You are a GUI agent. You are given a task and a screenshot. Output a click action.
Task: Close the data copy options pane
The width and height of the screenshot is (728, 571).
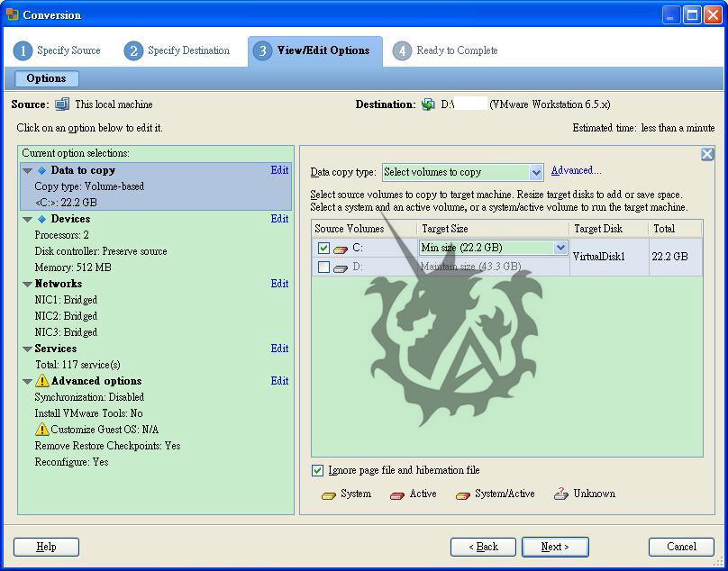(x=707, y=154)
